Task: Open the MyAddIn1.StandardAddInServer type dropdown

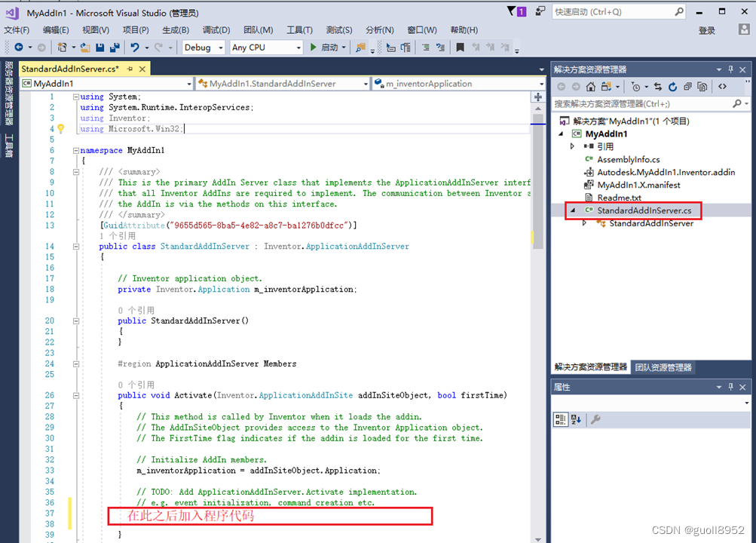Action: [366, 84]
